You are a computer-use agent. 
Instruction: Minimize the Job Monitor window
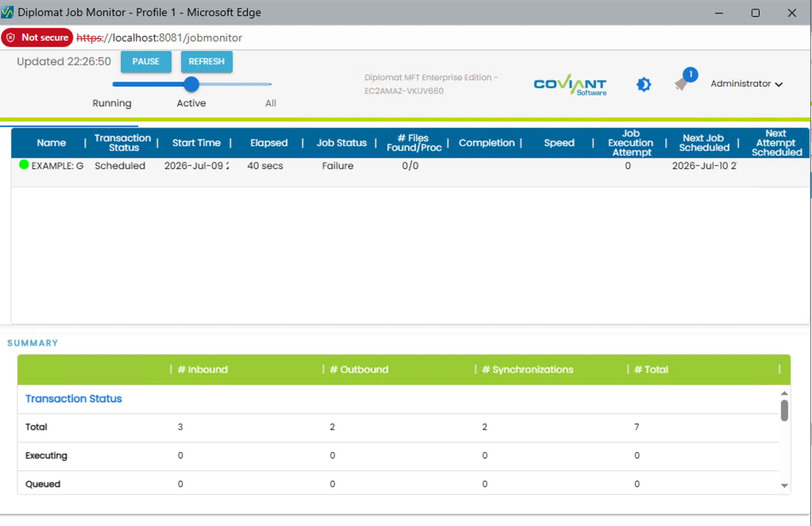point(719,13)
